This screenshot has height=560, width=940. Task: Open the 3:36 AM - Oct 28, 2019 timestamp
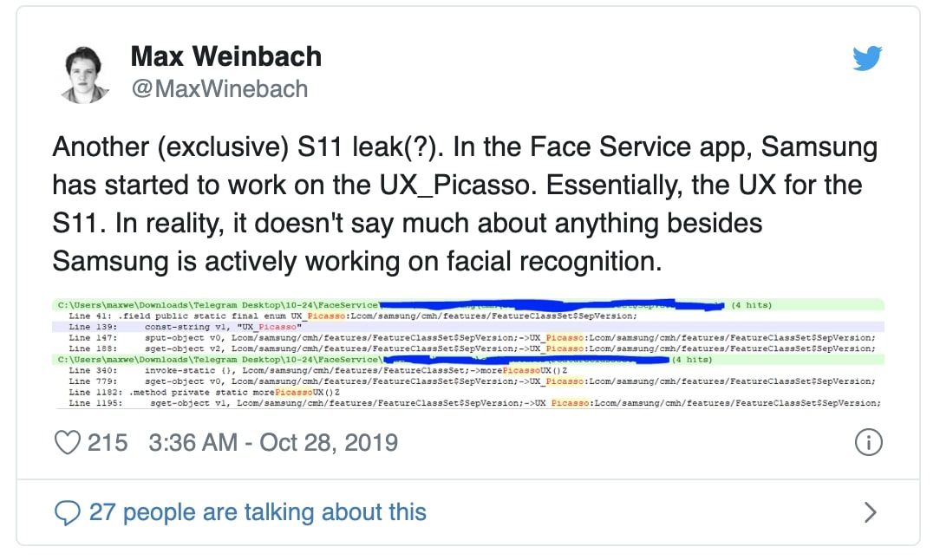click(273, 443)
